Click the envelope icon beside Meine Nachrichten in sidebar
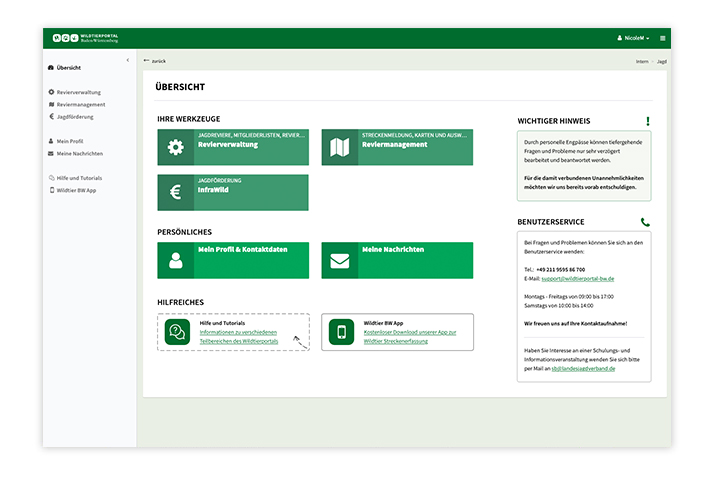The height and width of the screenshot is (480, 720). tap(51, 153)
